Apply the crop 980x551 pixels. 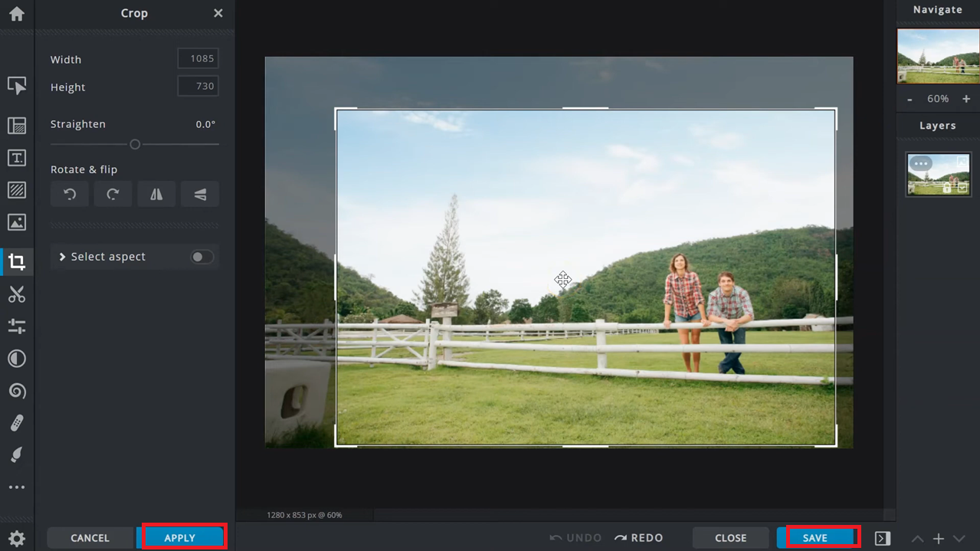click(182, 537)
